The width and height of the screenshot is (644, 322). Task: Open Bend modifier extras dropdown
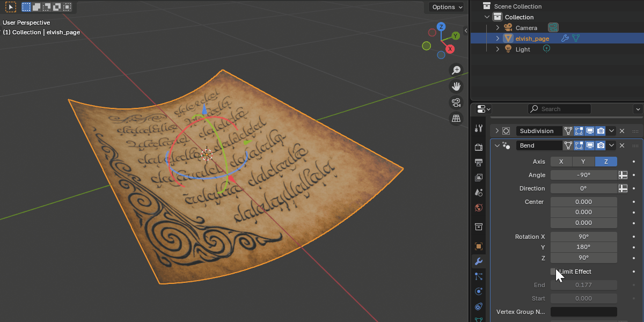(x=611, y=145)
